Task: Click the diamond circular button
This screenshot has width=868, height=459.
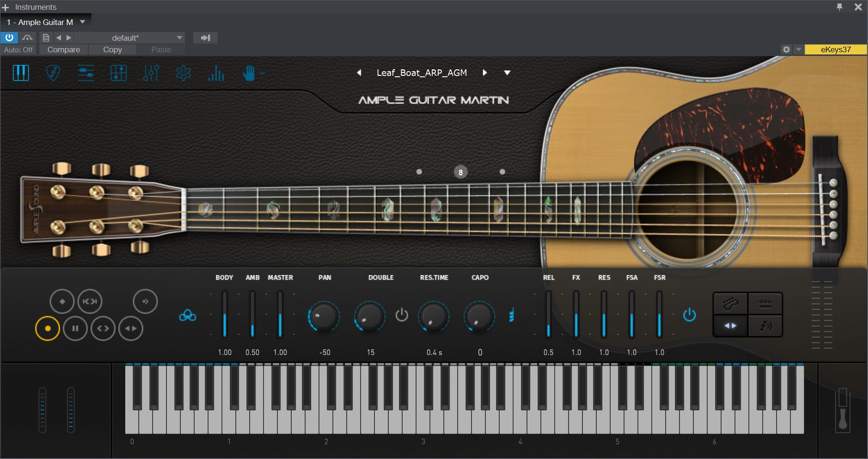Action: pos(62,301)
